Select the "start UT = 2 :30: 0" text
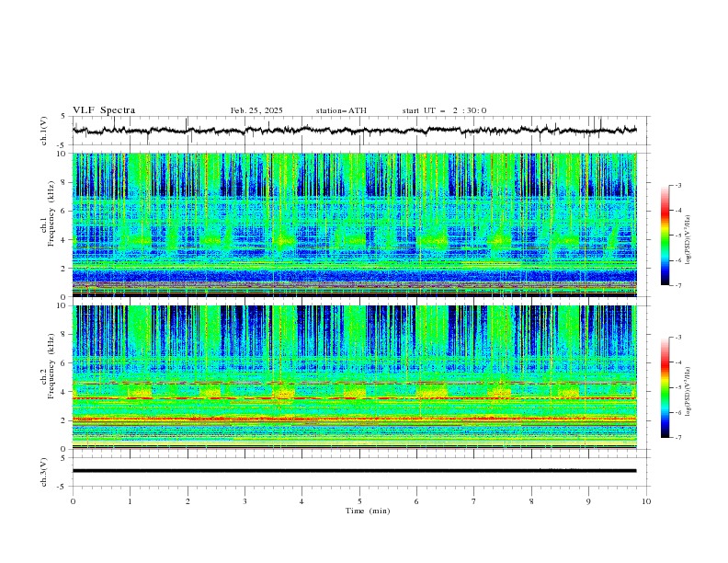 (444, 110)
